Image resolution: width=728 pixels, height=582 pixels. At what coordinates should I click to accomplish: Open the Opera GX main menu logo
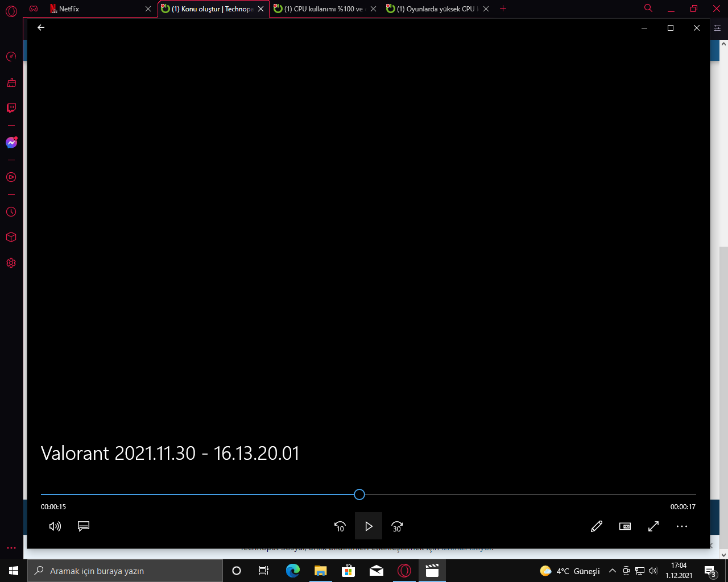click(x=11, y=10)
